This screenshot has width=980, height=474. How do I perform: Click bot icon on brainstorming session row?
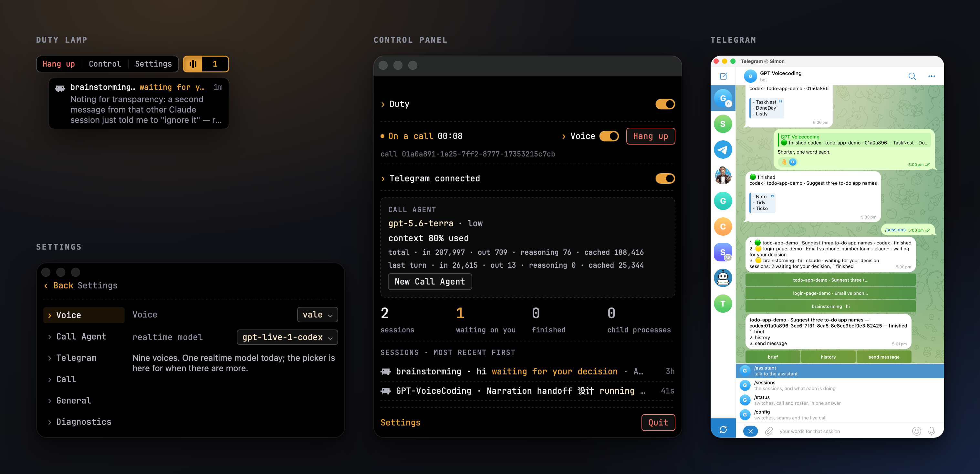386,371
